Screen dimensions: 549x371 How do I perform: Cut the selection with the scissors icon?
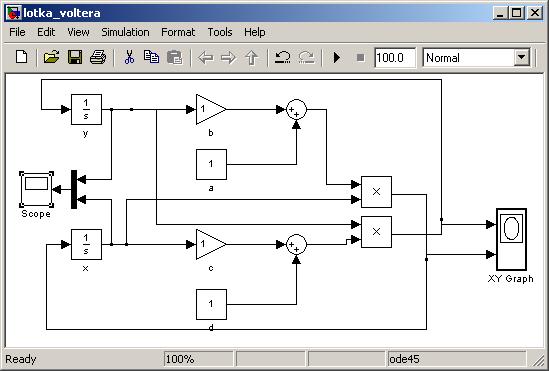[129, 57]
